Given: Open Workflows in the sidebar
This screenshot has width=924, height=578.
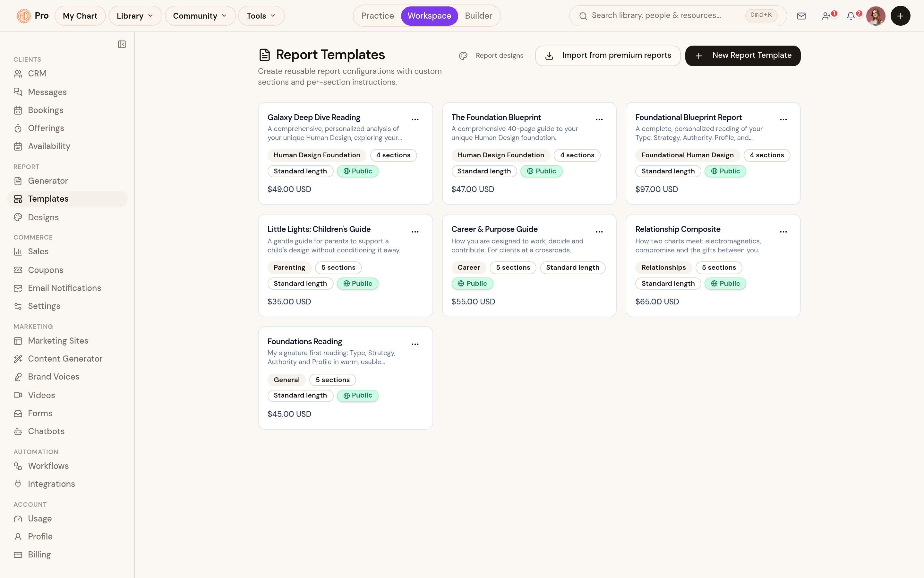Looking at the screenshot, I should tap(67, 466).
